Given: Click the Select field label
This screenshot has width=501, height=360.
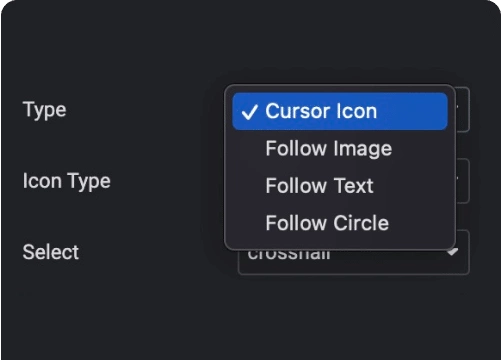Looking at the screenshot, I should point(51,252).
